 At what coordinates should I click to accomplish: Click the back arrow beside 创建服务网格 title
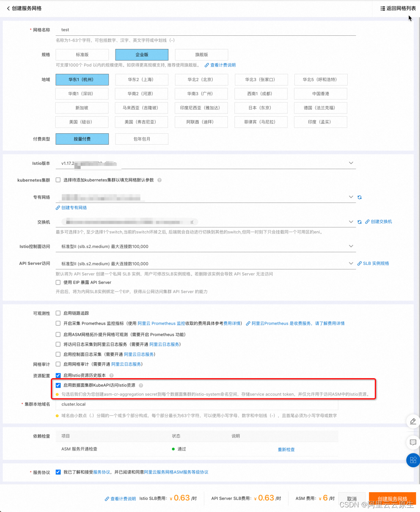(x=9, y=8)
